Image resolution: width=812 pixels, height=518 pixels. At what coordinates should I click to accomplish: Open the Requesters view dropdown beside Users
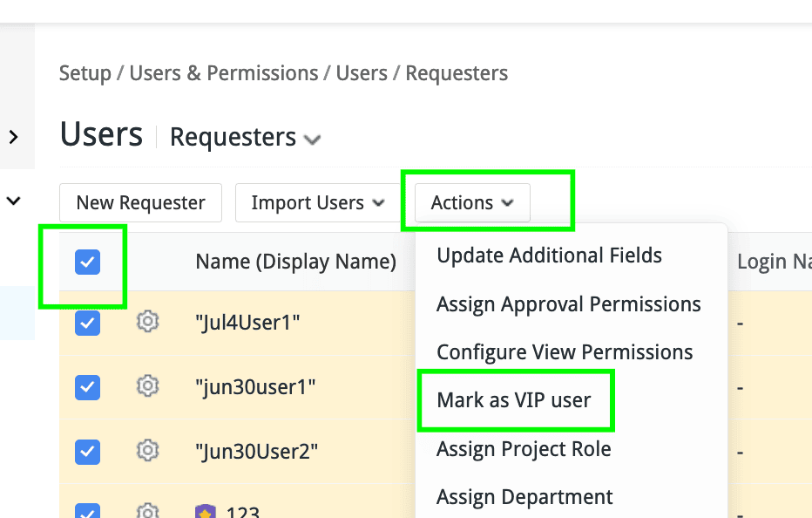(245, 138)
